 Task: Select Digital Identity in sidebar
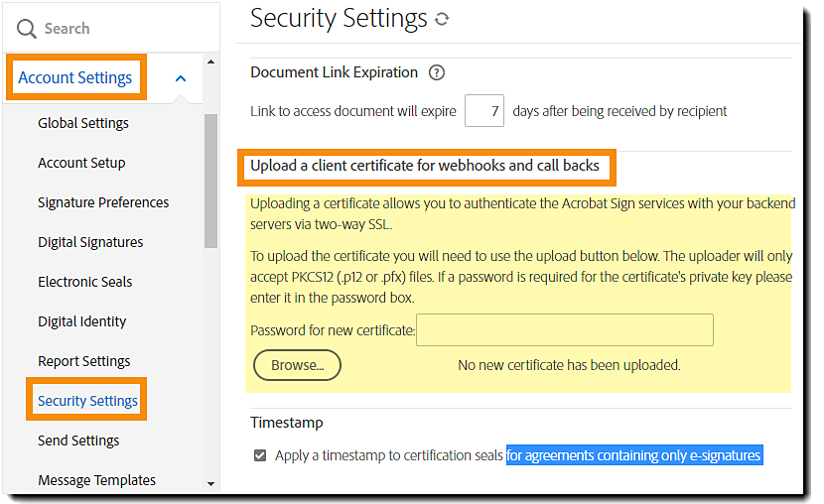(x=82, y=321)
